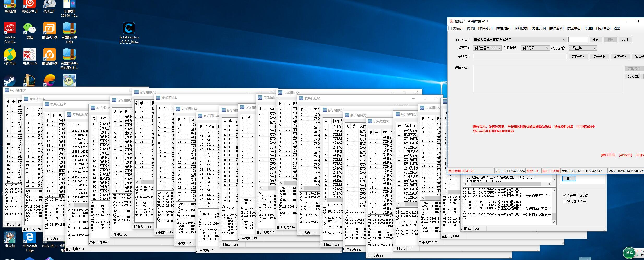
Task: Expand the 发码项目 project combo box
Action: tap(520, 40)
